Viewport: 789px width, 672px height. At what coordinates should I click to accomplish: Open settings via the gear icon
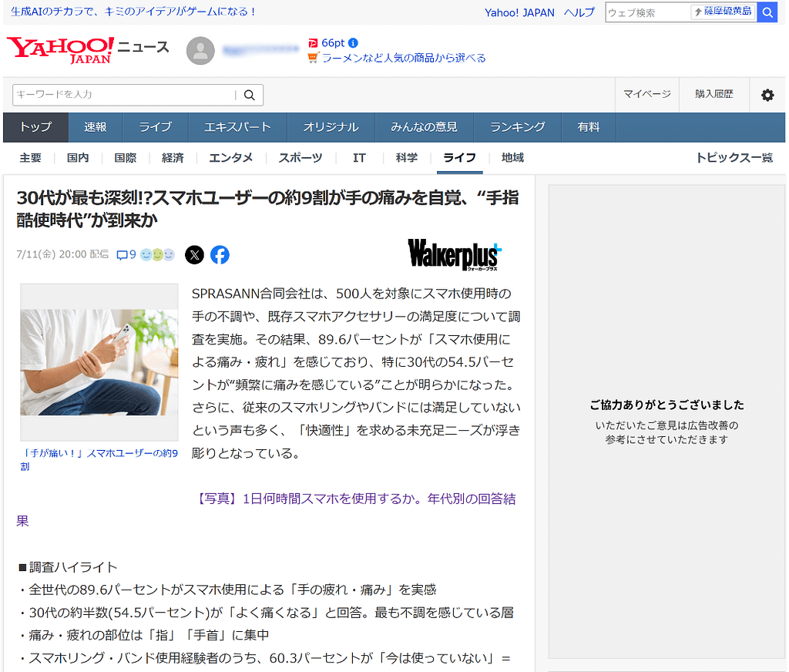(x=767, y=95)
